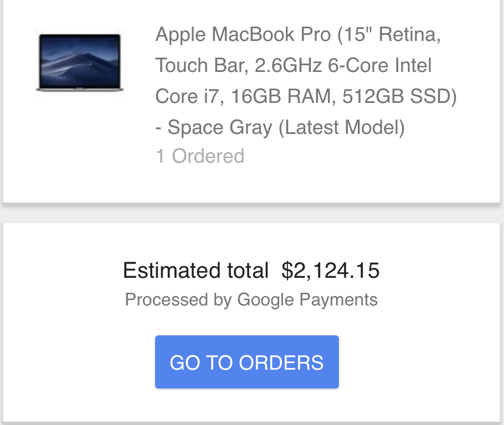Click the word Ordered under the title
504x425 pixels.
208,156
